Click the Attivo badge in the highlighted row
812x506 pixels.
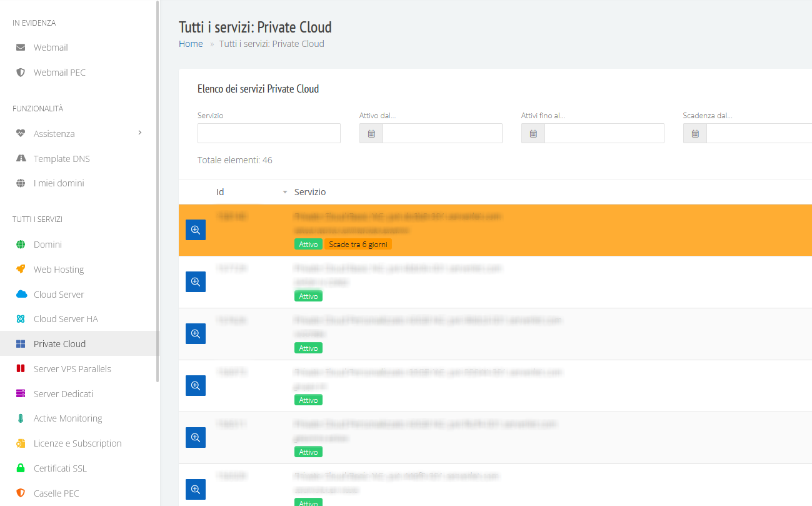308,245
